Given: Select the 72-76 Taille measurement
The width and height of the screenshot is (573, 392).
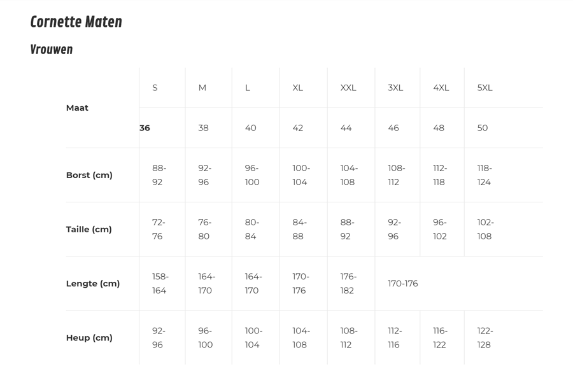Looking at the screenshot, I should (x=159, y=229).
